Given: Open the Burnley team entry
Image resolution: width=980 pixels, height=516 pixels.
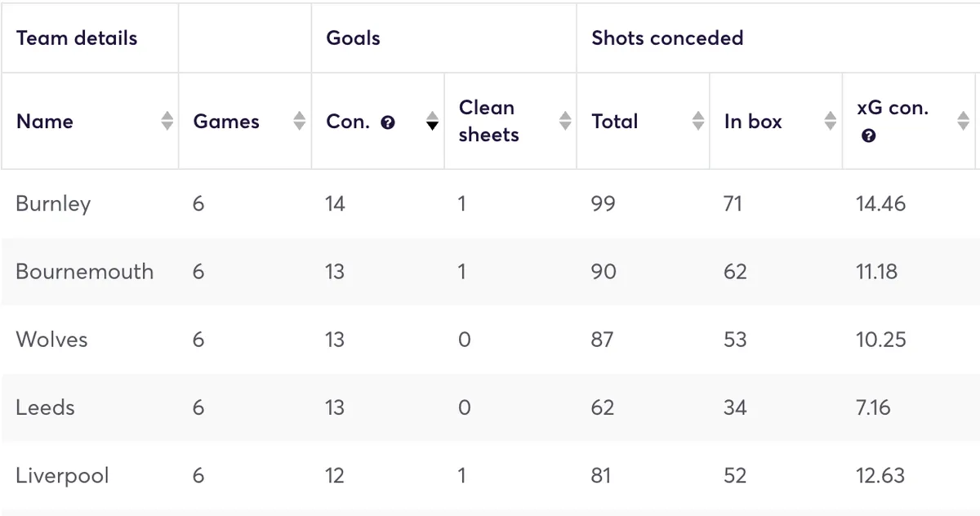Looking at the screenshot, I should pyautogui.click(x=52, y=204).
